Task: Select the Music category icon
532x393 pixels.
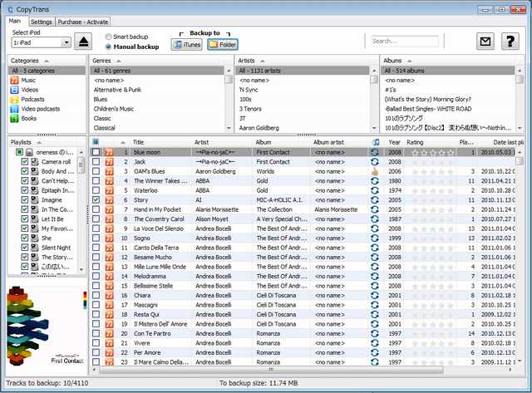Action: coord(14,81)
